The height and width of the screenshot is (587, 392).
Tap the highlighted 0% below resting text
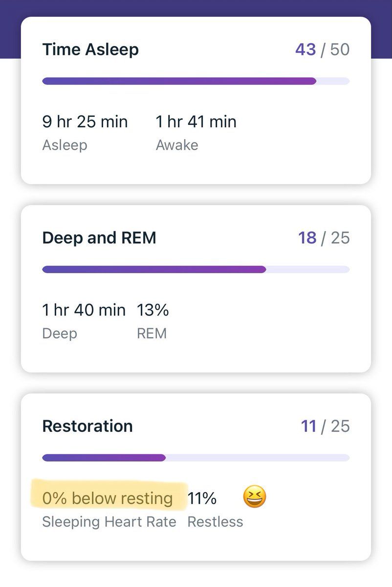[108, 498]
